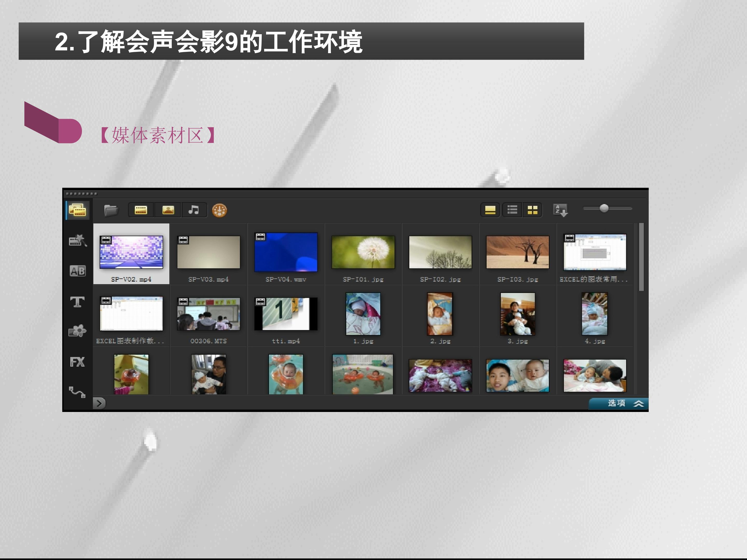
Task: Open the Transition (AB) library
Action: [x=77, y=271]
